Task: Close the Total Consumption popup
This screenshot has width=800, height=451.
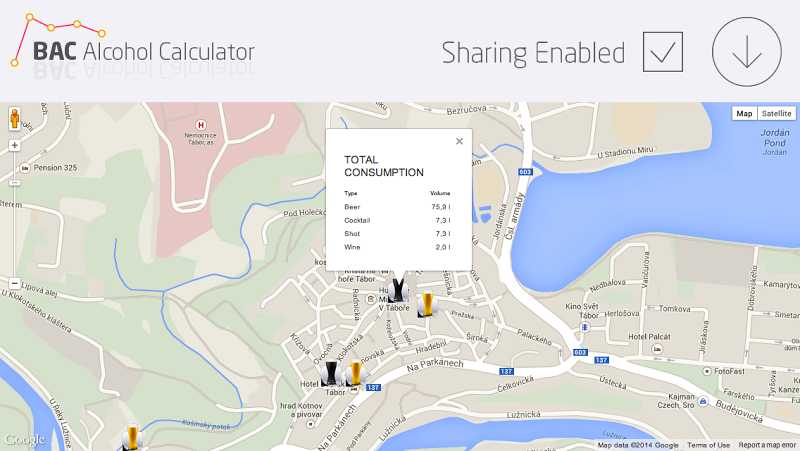Action: click(459, 141)
